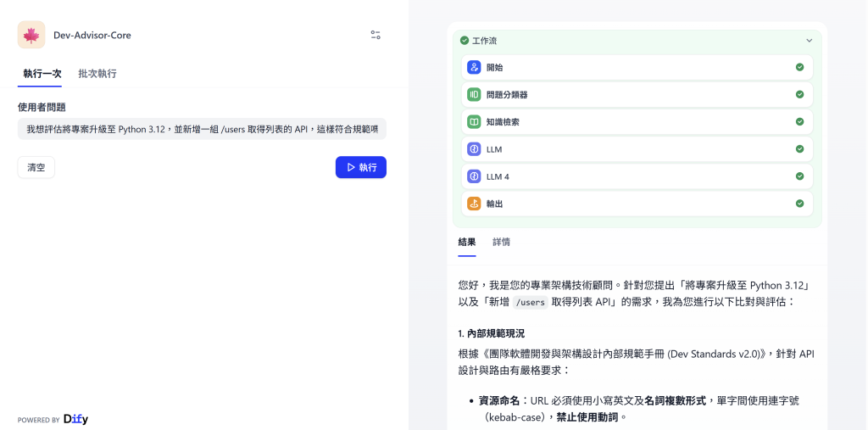Click the 知識檢索 node icon
Screen dimensions: 868x430
point(474,122)
